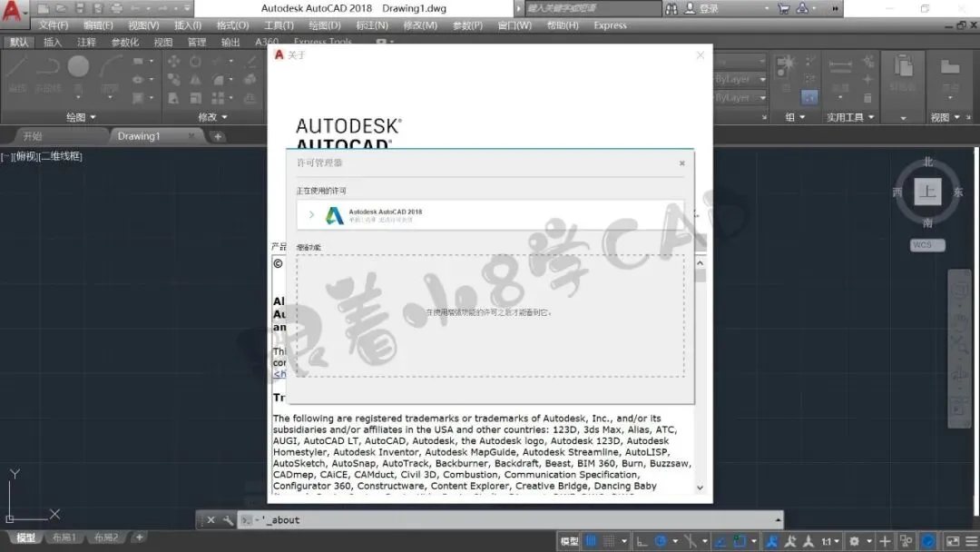Image resolution: width=980 pixels, height=552 pixels.
Task: Toggle polar tracking in status bar
Action: (660, 541)
